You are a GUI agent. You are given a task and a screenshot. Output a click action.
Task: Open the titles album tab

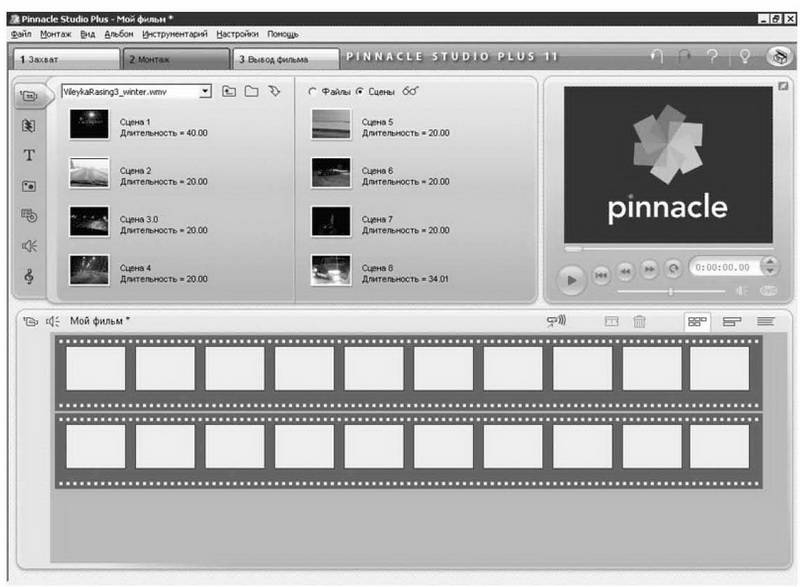(x=29, y=155)
